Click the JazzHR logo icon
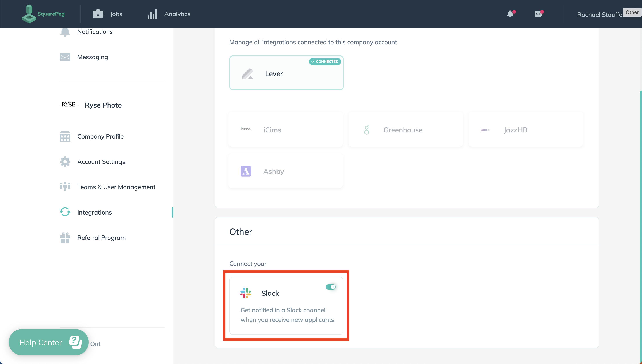The width and height of the screenshot is (642, 364). [x=485, y=130]
